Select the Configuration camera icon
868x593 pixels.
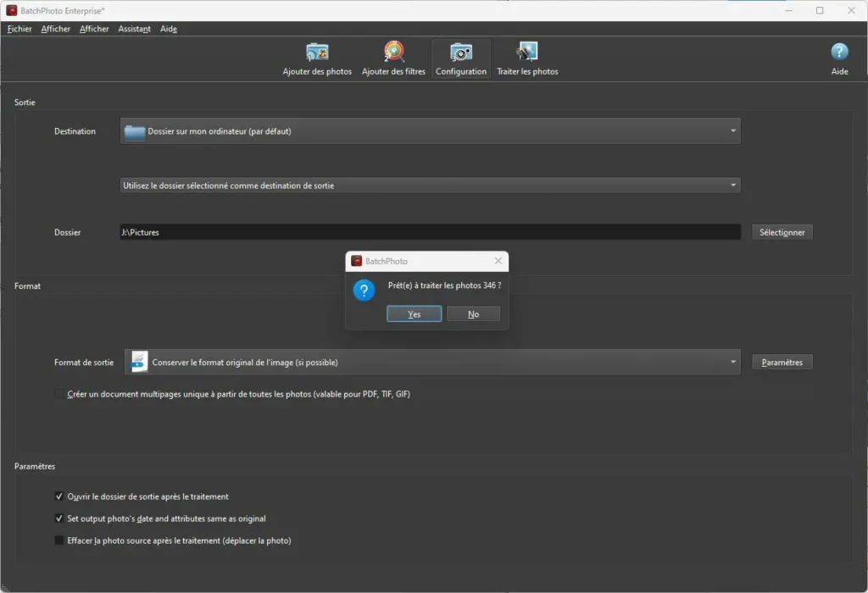[461, 53]
